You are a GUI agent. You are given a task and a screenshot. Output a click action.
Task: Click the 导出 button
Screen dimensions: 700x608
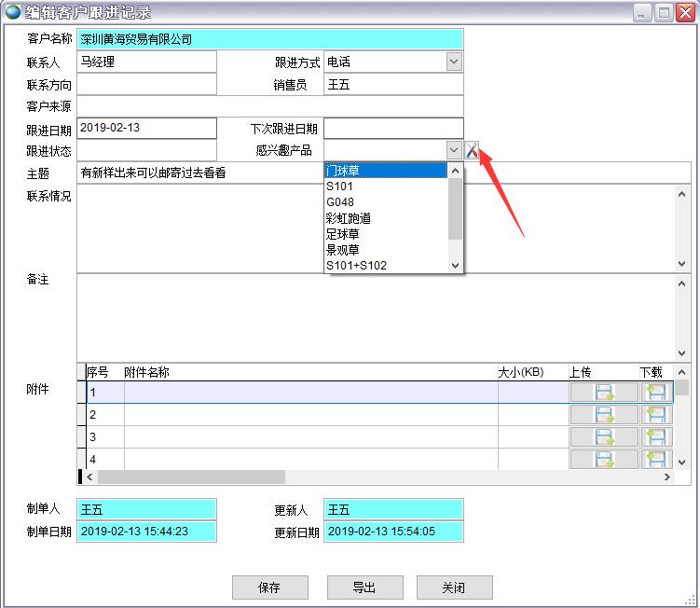click(364, 587)
